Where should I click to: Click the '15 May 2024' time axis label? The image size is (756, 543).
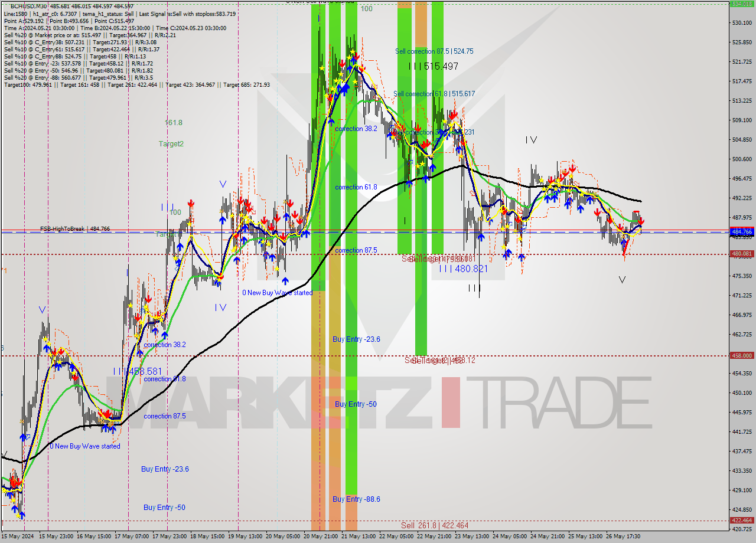coord(16,537)
